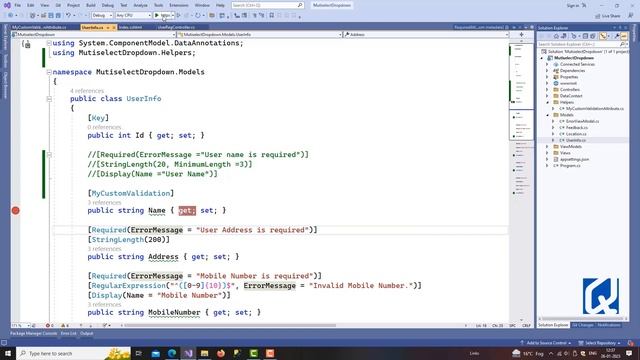Click Add to Source Control
640x360 pixels.
click(x=546, y=343)
